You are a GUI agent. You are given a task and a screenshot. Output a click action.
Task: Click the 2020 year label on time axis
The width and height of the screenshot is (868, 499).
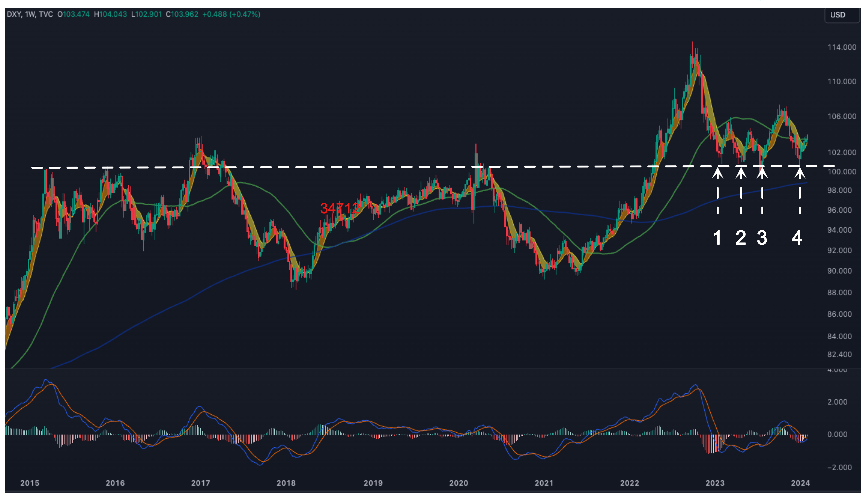[x=459, y=483]
